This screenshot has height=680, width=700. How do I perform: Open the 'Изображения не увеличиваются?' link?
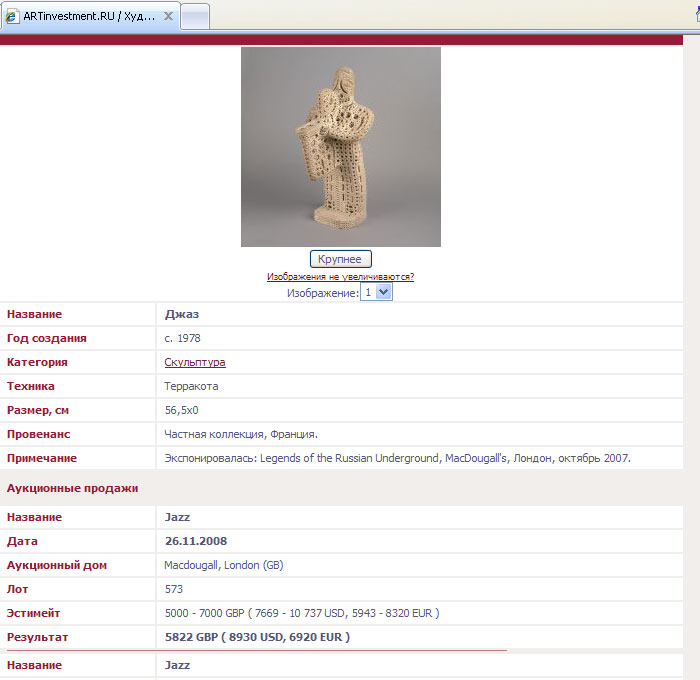(340, 277)
